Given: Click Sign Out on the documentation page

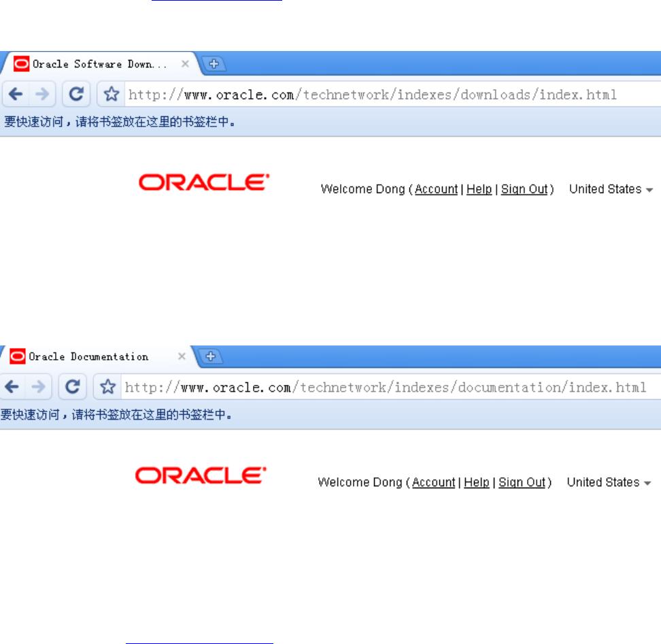Looking at the screenshot, I should [522, 481].
